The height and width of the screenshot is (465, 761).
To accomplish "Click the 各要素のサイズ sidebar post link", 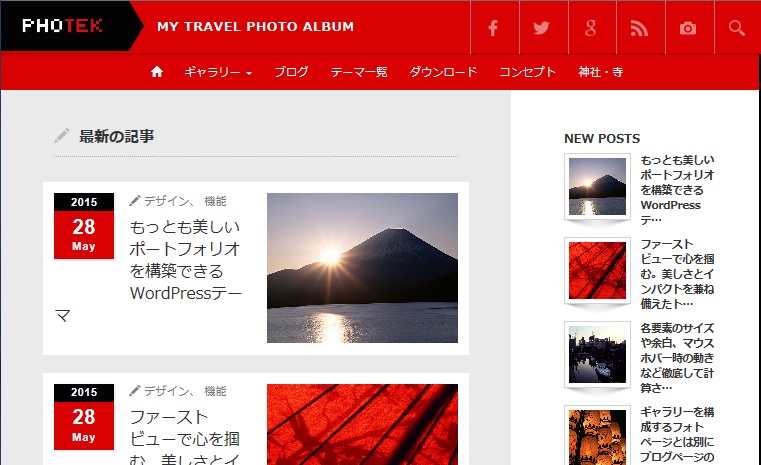I will click(x=677, y=358).
